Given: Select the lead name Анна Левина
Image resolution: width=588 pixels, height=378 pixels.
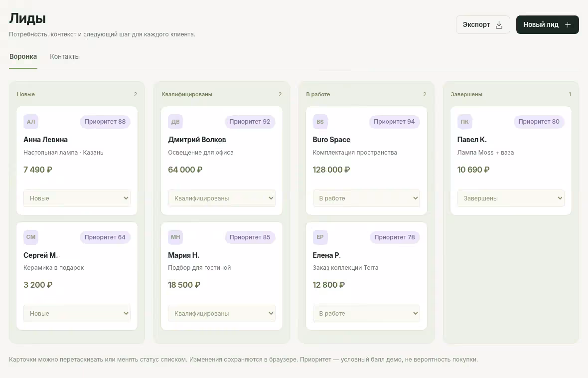Looking at the screenshot, I should point(45,140).
